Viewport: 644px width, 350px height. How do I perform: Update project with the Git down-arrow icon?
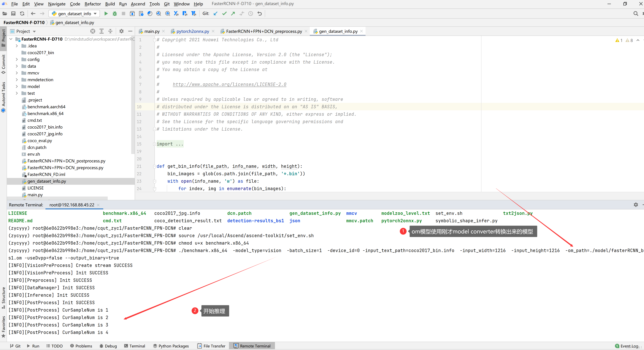(x=215, y=14)
